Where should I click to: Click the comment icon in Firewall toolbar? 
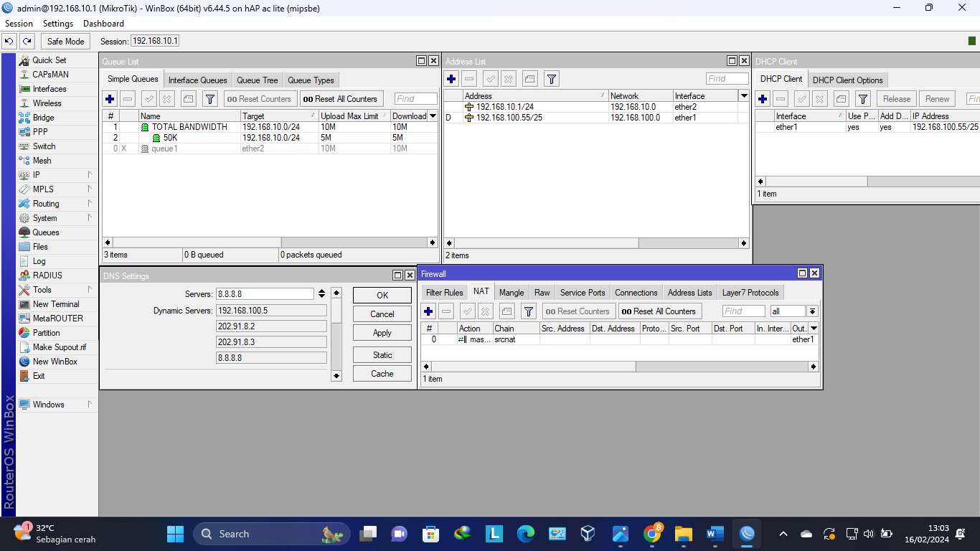[x=507, y=311]
